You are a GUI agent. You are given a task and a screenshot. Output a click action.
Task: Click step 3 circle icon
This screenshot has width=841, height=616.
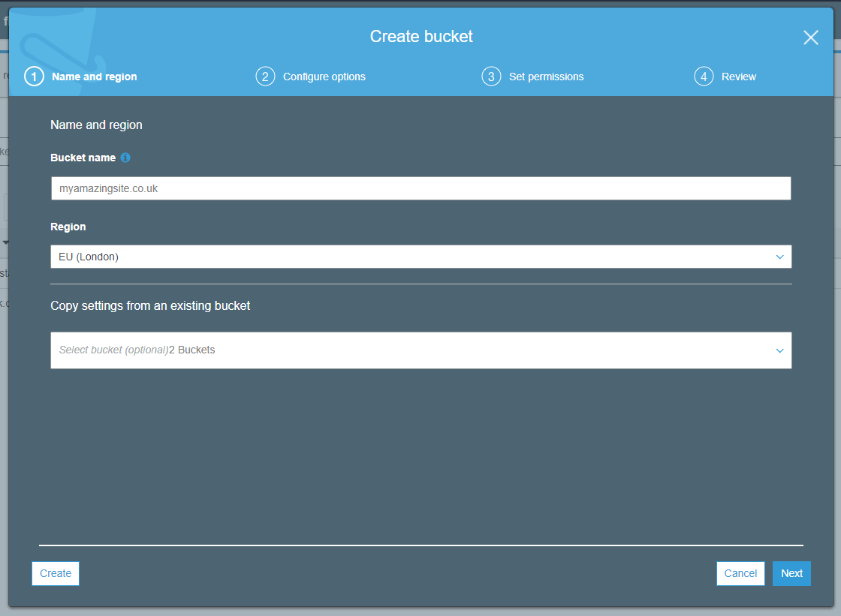coord(491,77)
